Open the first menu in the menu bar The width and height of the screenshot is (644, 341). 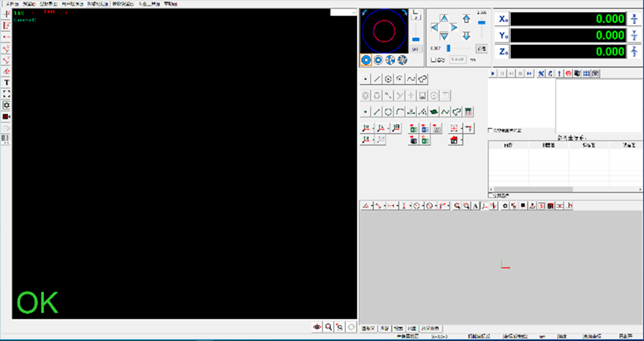coord(12,4)
